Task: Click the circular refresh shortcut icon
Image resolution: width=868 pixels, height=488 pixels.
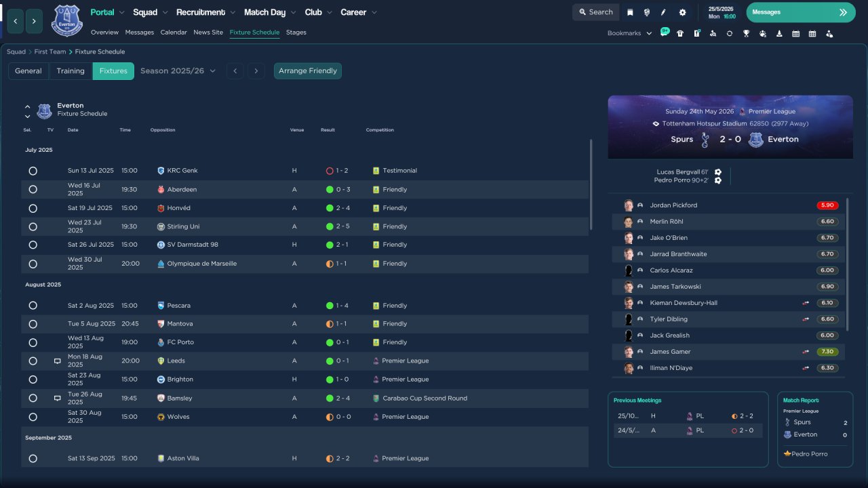Action: coord(730,33)
